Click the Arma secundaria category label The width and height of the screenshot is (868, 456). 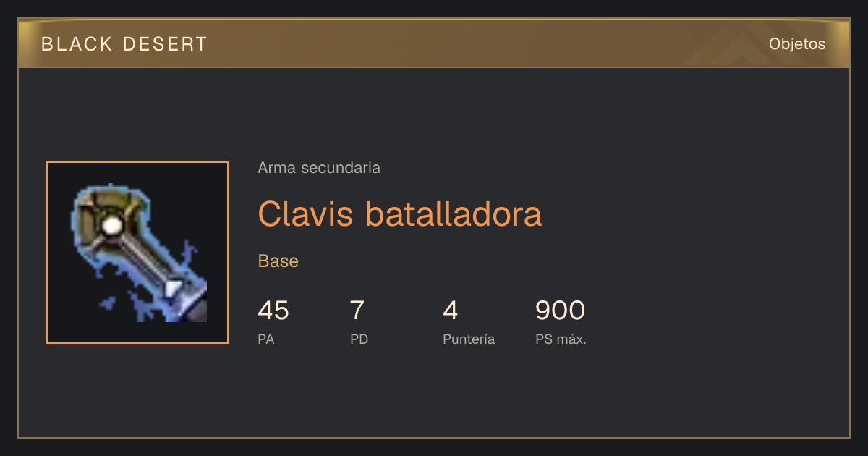pyautogui.click(x=319, y=168)
